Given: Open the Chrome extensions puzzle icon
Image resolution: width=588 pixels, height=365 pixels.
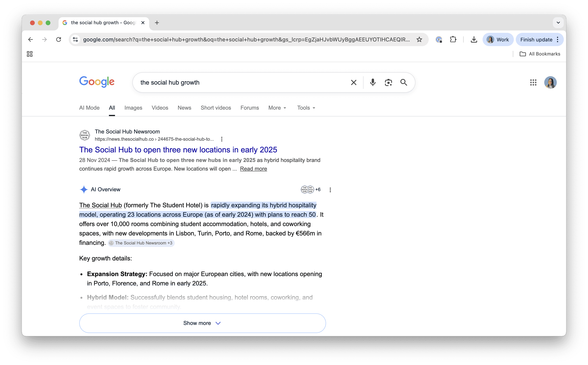Looking at the screenshot, I should (x=453, y=40).
